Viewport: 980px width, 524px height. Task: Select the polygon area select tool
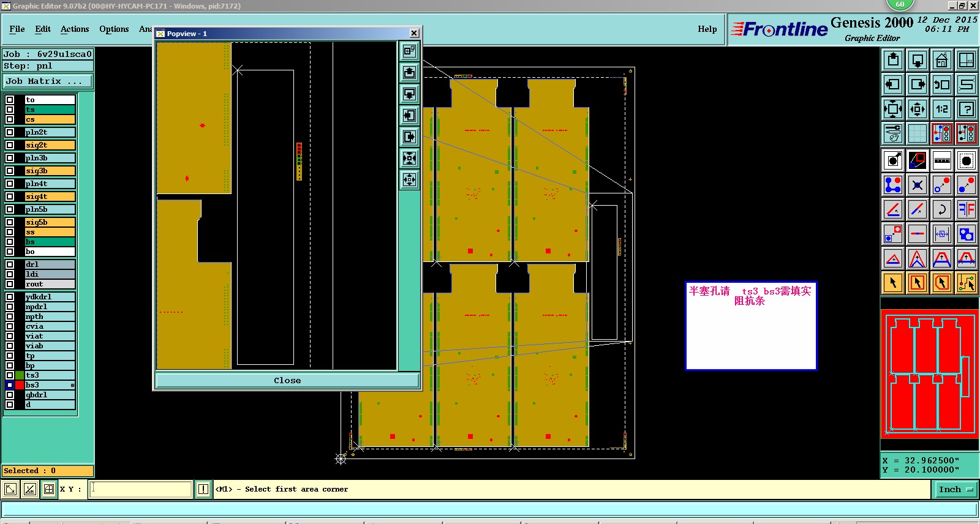point(942,283)
